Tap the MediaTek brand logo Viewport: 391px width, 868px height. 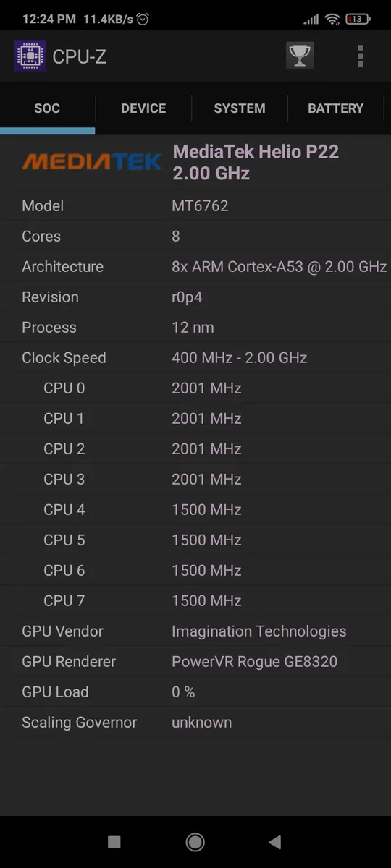(91, 161)
